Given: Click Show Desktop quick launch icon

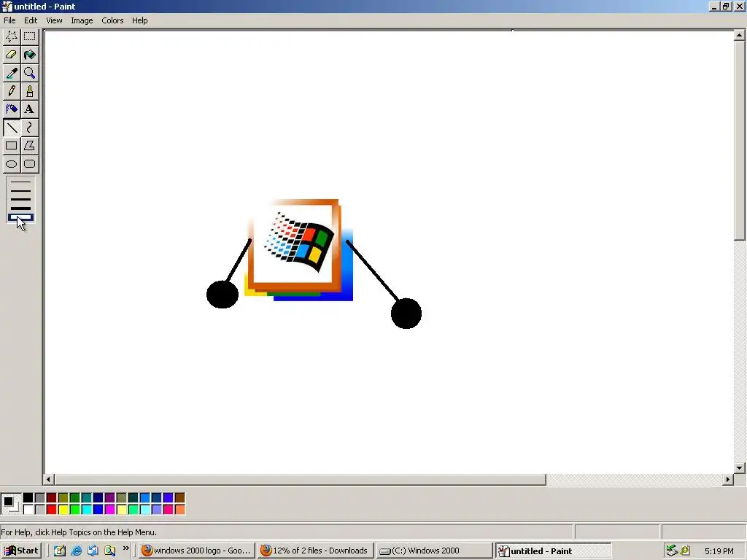Looking at the screenshot, I should click(x=60, y=551).
